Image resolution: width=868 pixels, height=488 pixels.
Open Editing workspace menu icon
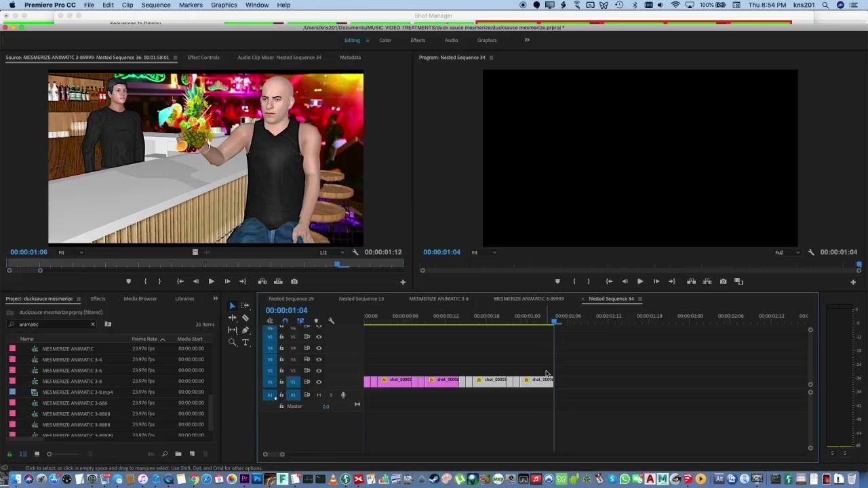point(368,40)
